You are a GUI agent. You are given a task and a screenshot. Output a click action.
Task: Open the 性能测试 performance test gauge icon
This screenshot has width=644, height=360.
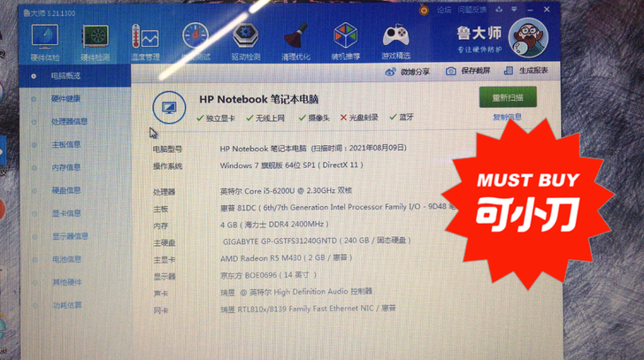(195, 36)
